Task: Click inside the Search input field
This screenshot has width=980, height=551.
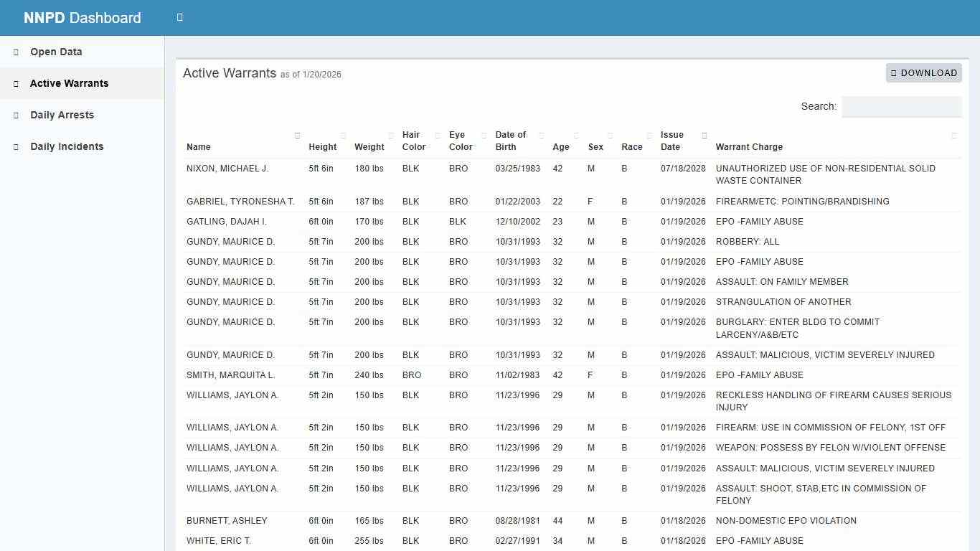Action: 901,106
